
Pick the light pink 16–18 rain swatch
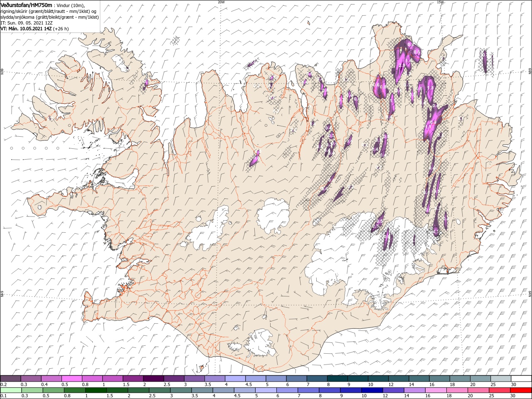[436, 390]
